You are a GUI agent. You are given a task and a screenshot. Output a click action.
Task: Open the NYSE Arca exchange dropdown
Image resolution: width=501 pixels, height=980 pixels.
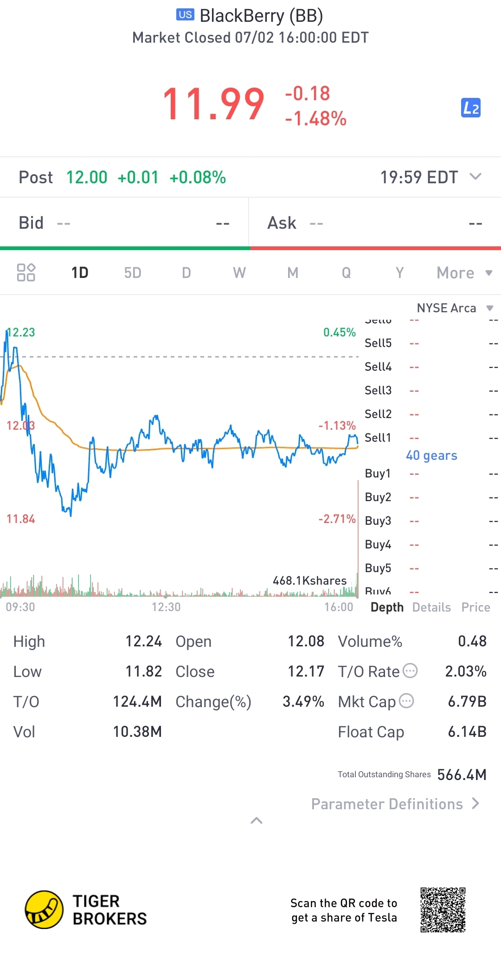click(x=455, y=308)
